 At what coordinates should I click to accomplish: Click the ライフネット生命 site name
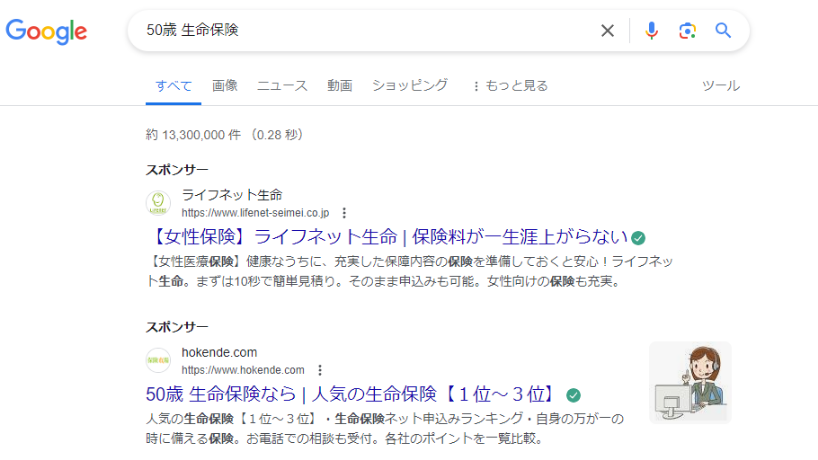232,195
